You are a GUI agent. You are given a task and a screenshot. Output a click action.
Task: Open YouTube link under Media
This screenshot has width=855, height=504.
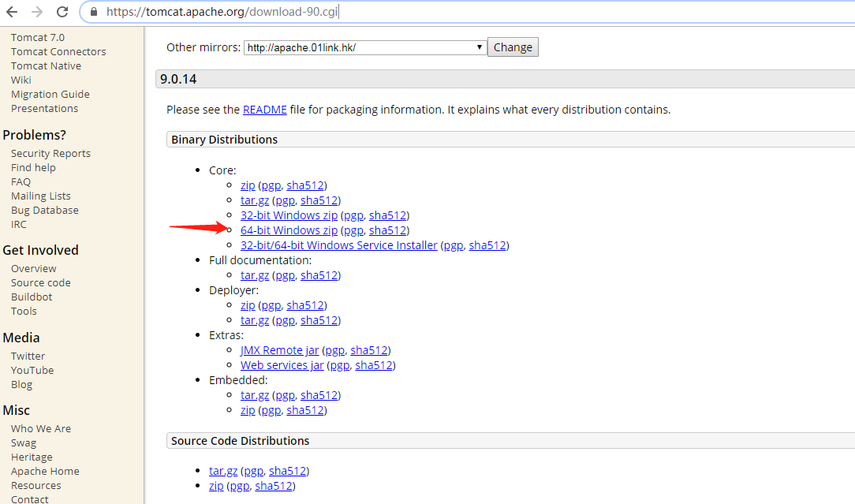click(x=32, y=371)
